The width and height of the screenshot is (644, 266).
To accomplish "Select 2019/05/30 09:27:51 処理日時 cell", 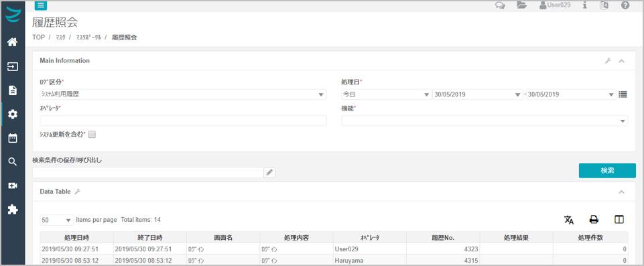I will 77,249.
